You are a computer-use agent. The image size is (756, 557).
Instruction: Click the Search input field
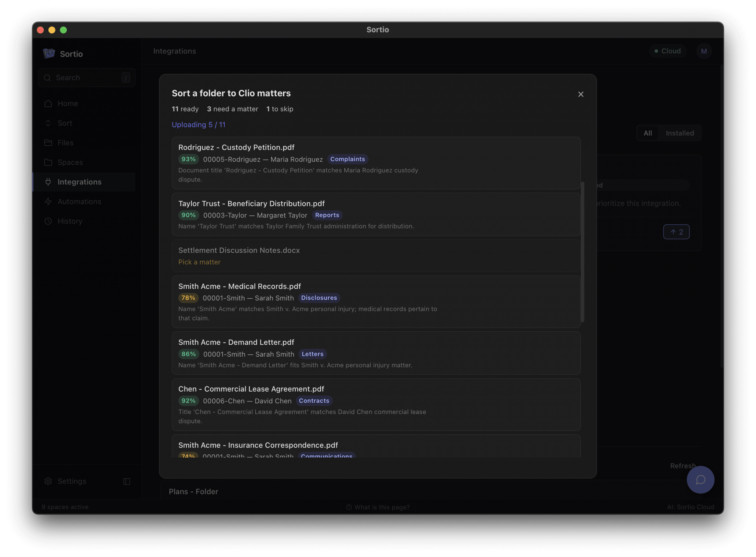(87, 77)
